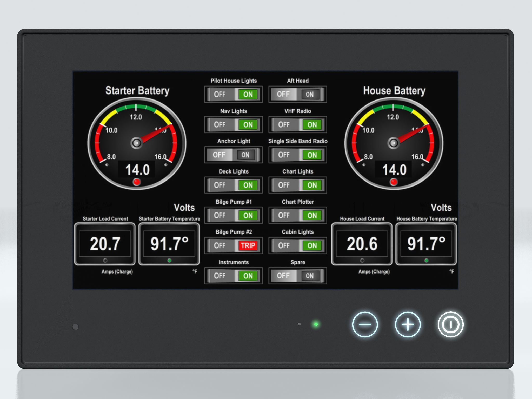Screen dimensions: 532x399
Task: Toggle the Aft Head switch
Action: [x=298, y=94]
